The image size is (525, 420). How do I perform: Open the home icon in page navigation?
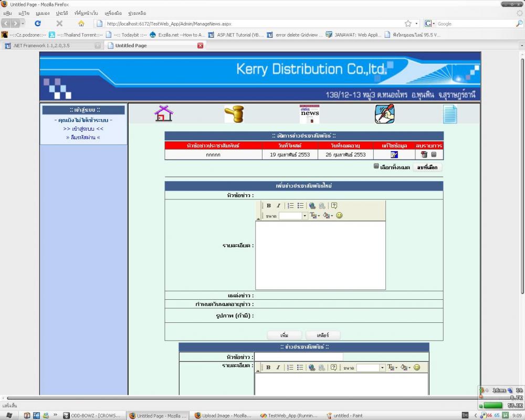tap(163, 113)
